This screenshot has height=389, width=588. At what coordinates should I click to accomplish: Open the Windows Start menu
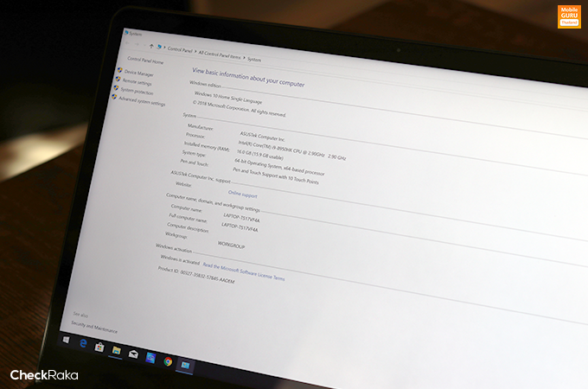tap(66, 341)
